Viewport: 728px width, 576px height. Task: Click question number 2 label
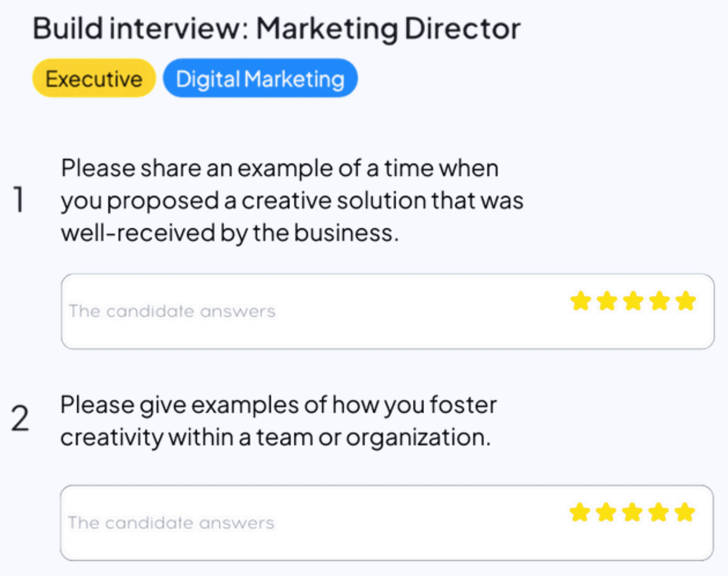[20, 418]
